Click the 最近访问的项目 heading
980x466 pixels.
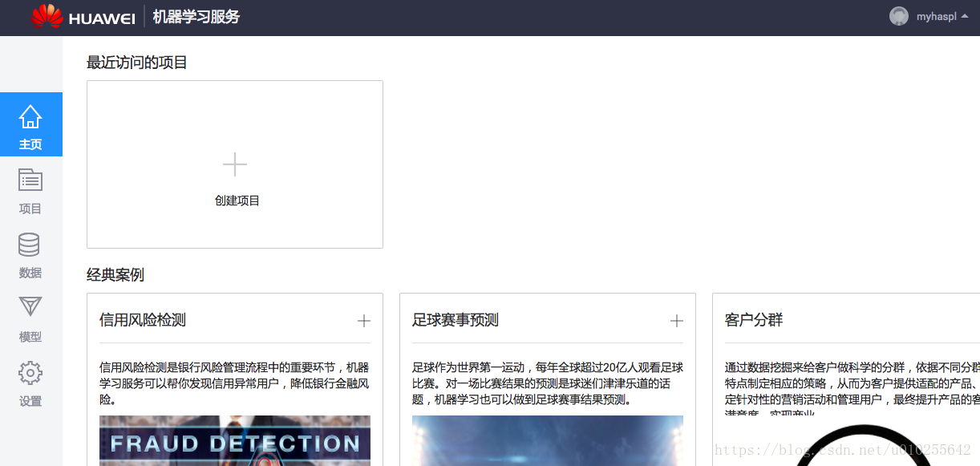pyautogui.click(x=137, y=62)
